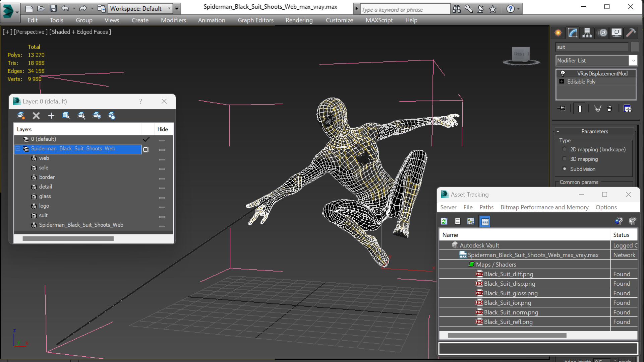
Task: Collapse the Parameters rollout
Action: pyautogui.click(x=558, y=131)
